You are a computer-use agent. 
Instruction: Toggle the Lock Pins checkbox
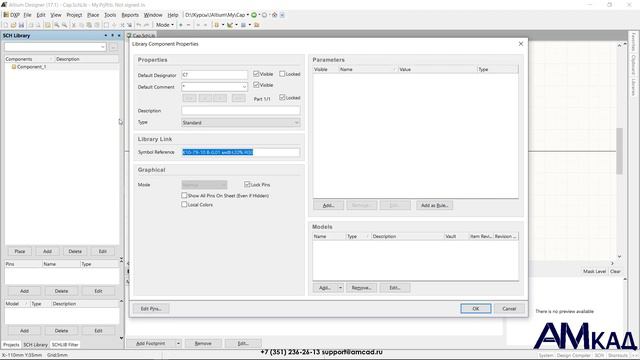[x=247, y=184]
